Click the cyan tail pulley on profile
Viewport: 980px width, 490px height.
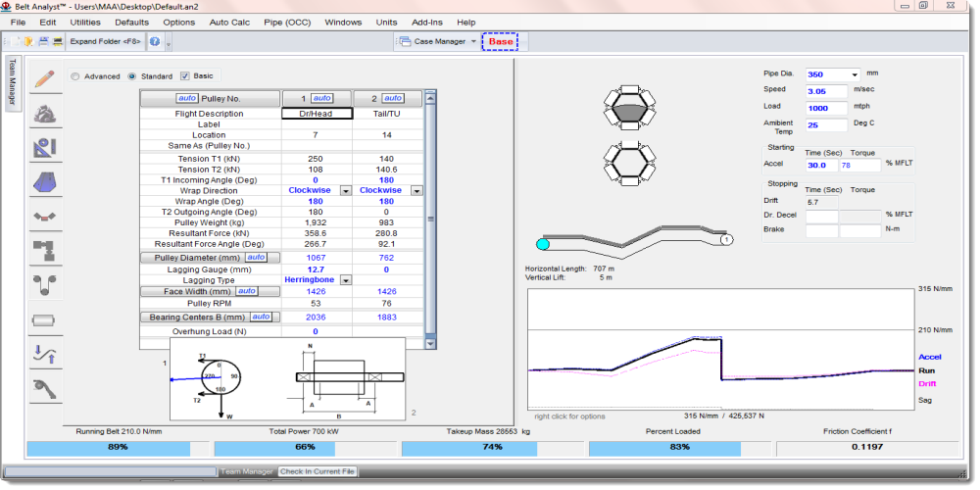(x=543, y=244)
